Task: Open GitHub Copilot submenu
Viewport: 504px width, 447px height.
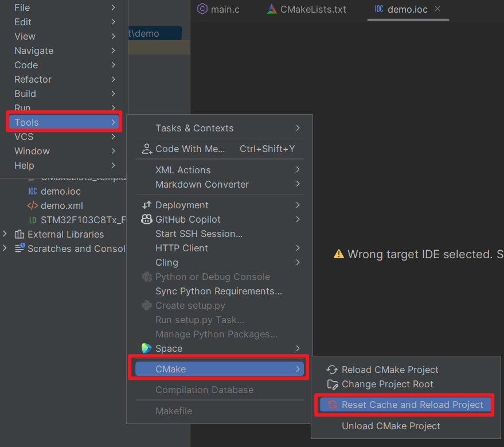Action: pos(220,219)
